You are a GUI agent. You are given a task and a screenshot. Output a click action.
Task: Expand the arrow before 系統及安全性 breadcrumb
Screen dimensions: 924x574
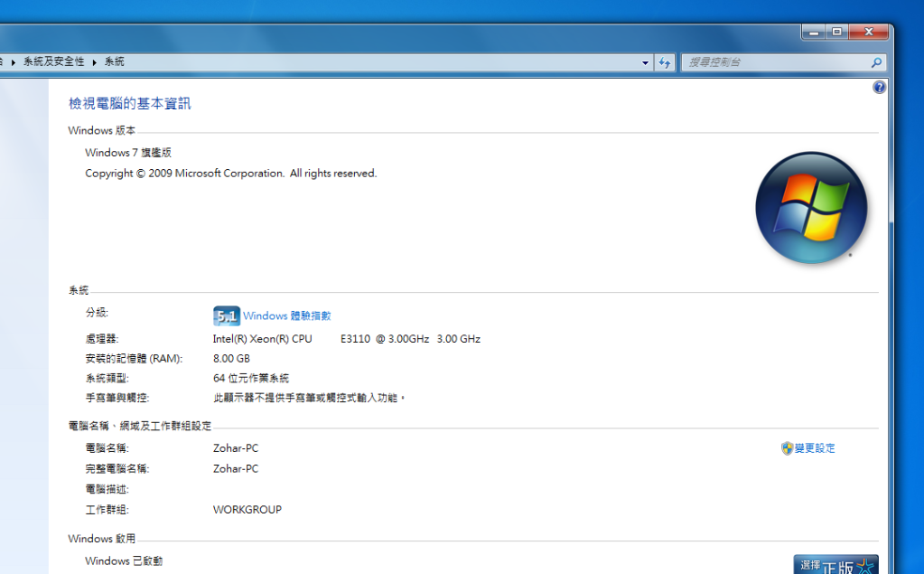(x=14, y=62)
